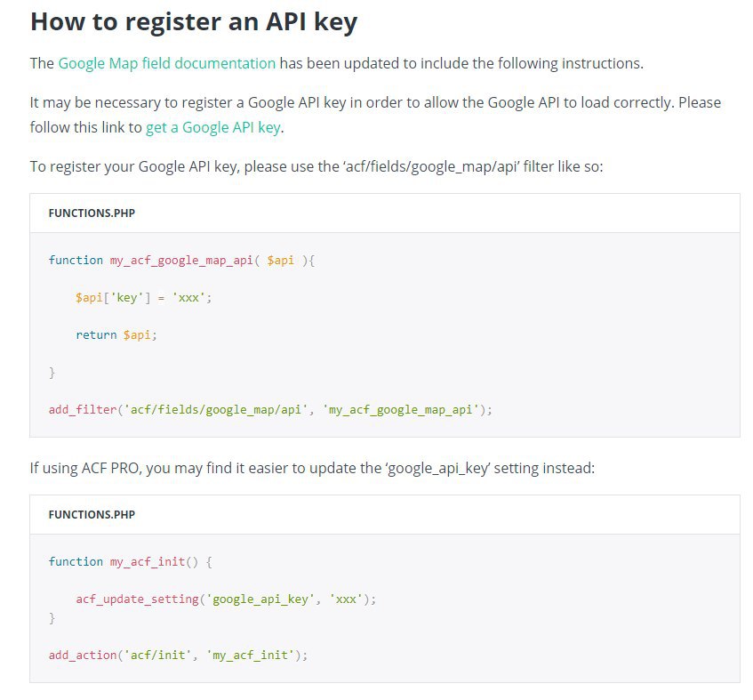Screen dimensions: 753x700
Task: Open the Google Map field documentation link
Action: coord(166,63)
